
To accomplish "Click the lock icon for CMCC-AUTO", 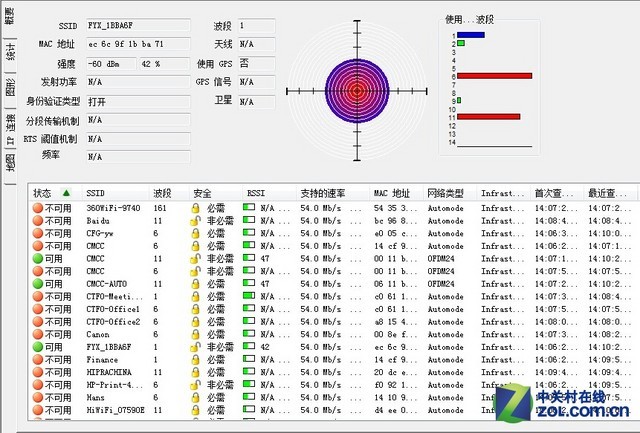I will [x=196, y=284].
